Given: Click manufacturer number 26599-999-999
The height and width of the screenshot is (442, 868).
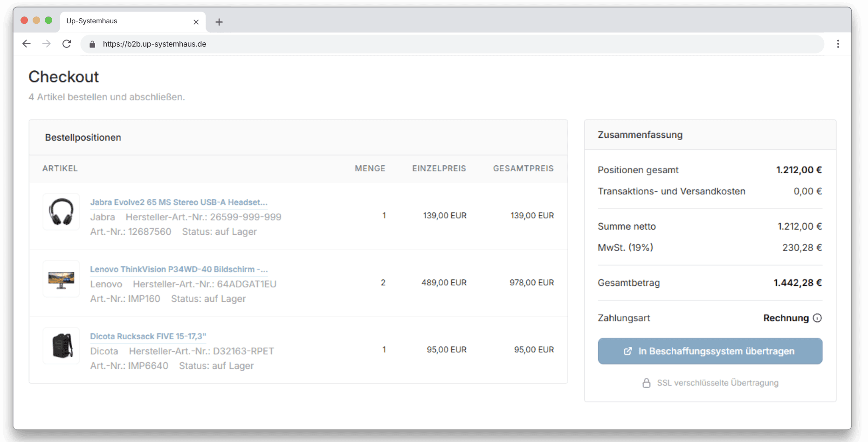Looking at the screenshot, I should click(246, 217).
